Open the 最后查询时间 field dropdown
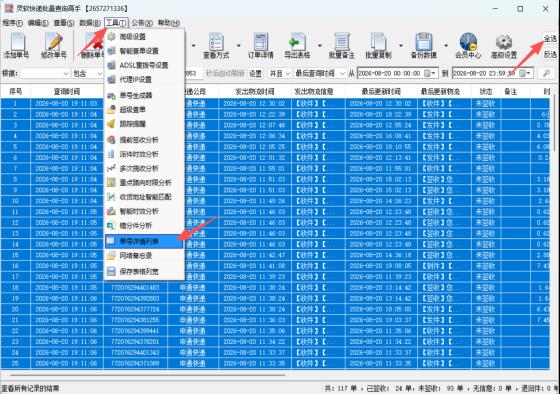 click(320, 73)
